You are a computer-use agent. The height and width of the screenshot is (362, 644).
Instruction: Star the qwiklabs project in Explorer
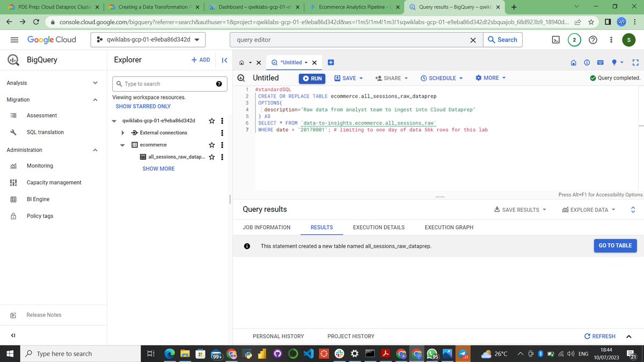pos(212,121)
